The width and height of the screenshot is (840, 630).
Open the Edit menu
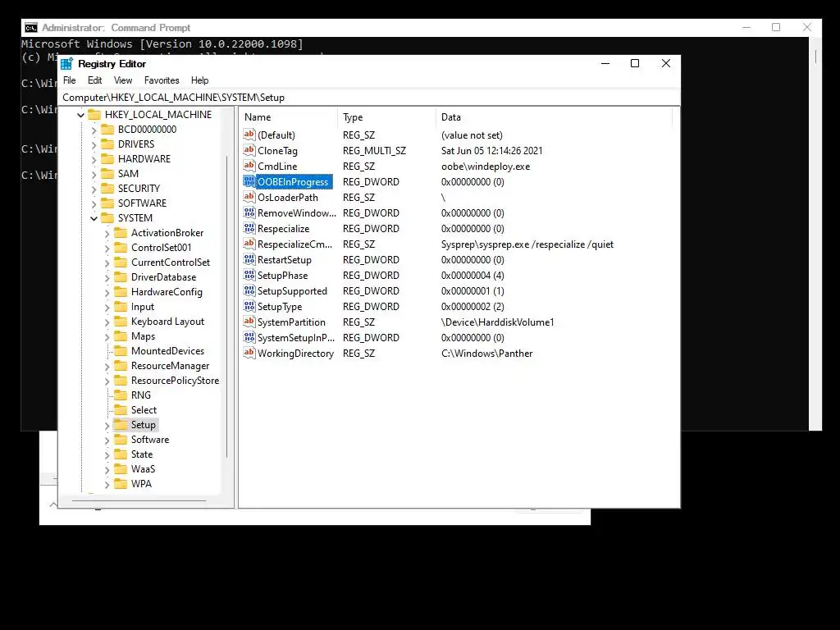95,80
